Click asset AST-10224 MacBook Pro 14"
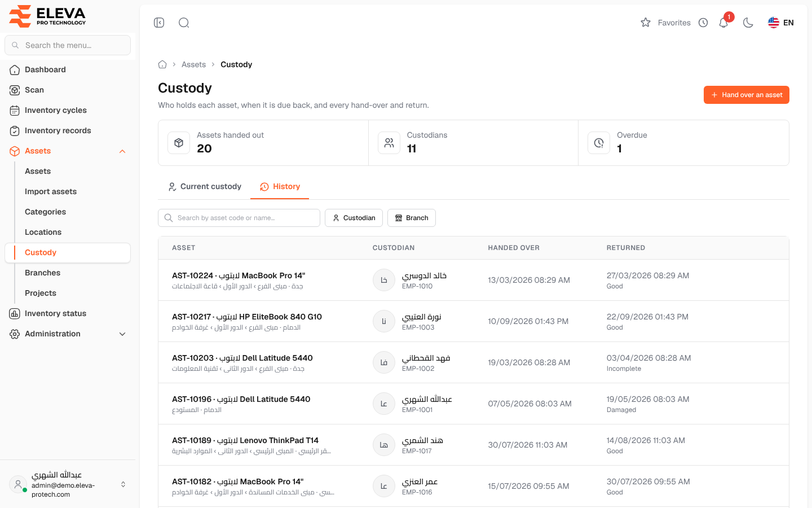 point(239,275)
